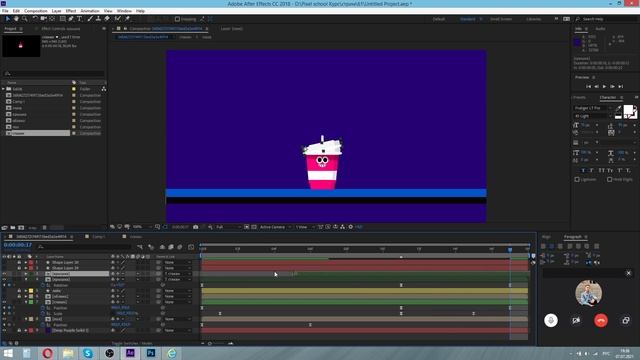Enable the Snapping checkbox
This screenshot has height=360, width=640.
coord(177,19)
